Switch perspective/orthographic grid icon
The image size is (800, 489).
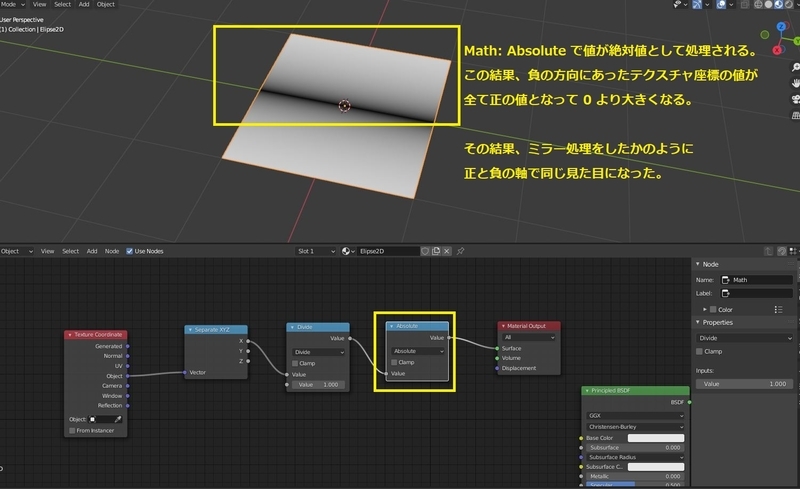coord(795,115)
